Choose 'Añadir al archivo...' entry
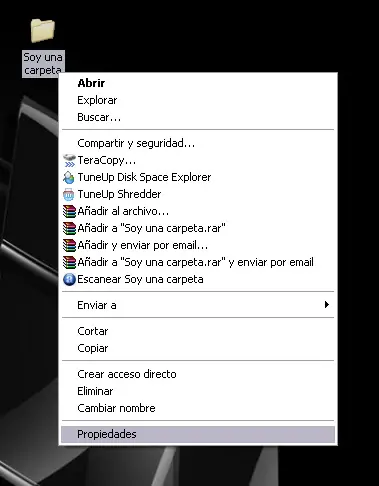 coord(198,211)
